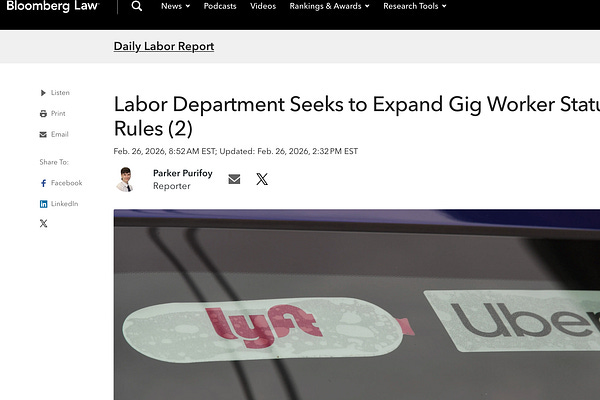600x400 pixels.
Task: Click the Print printer icon
Action: tap(43, 114)
